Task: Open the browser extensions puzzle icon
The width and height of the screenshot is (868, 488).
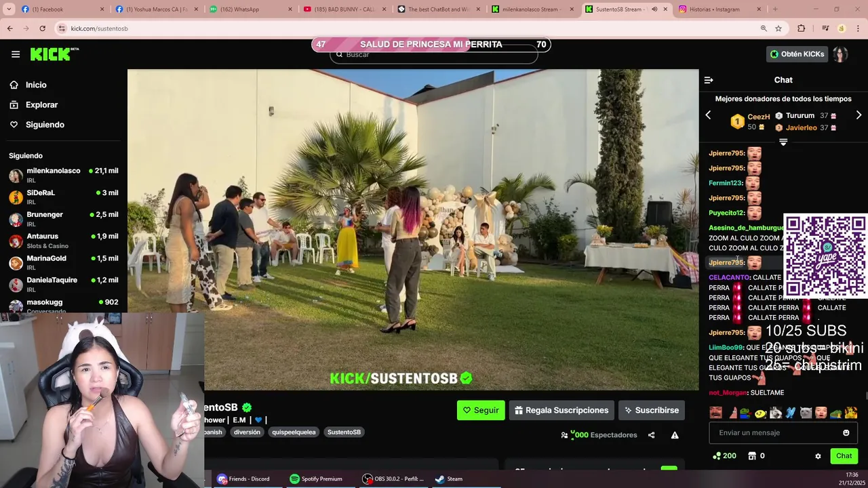Action: click(x=802, y=28)
